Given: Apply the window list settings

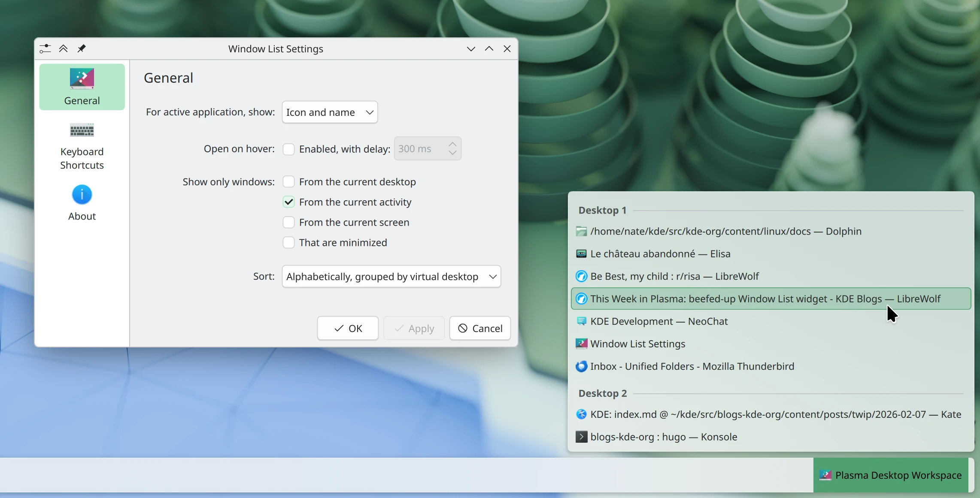Looking at the screenshot, I should (x=413, y=328).
